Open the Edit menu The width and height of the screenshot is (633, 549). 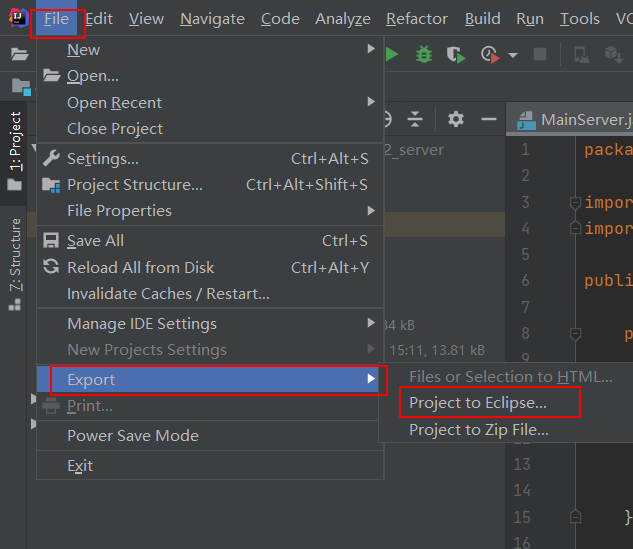(x=99, y=19)
